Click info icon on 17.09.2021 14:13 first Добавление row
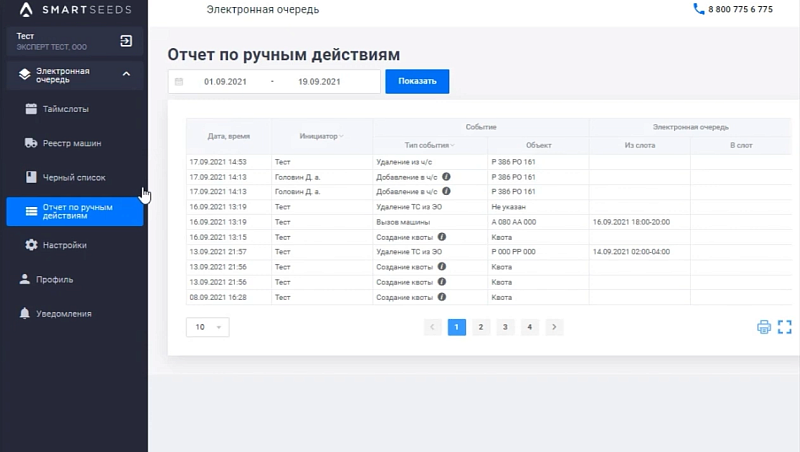Screen dimensions: 800x452 (446, 177)
